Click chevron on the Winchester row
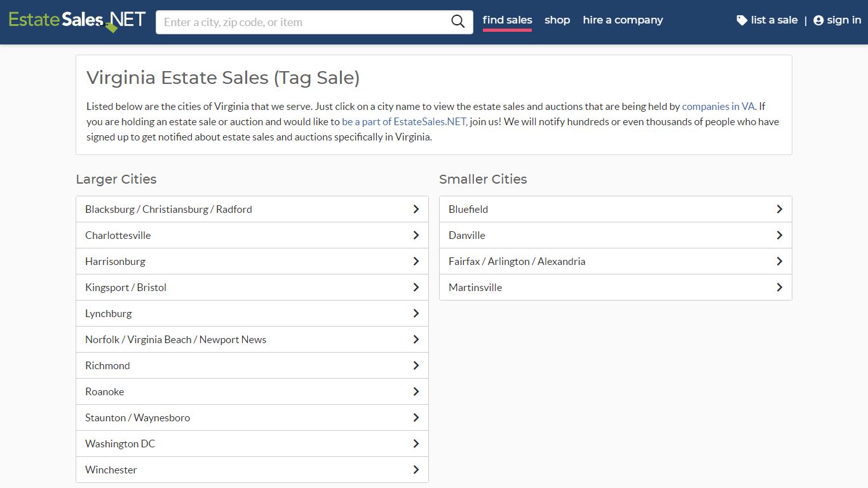Image resolution: width=868 pixels, height=488 pixels. tap(416, 470)
